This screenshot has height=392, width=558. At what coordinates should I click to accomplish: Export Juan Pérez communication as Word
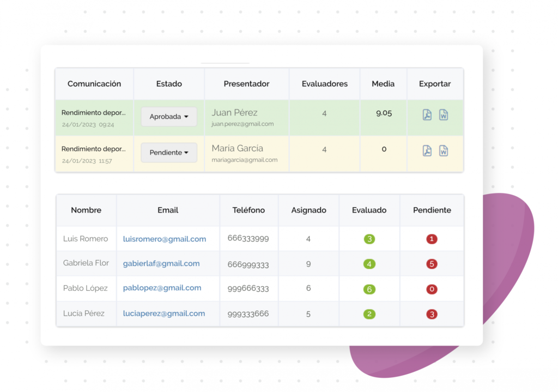tap(444, 115)
